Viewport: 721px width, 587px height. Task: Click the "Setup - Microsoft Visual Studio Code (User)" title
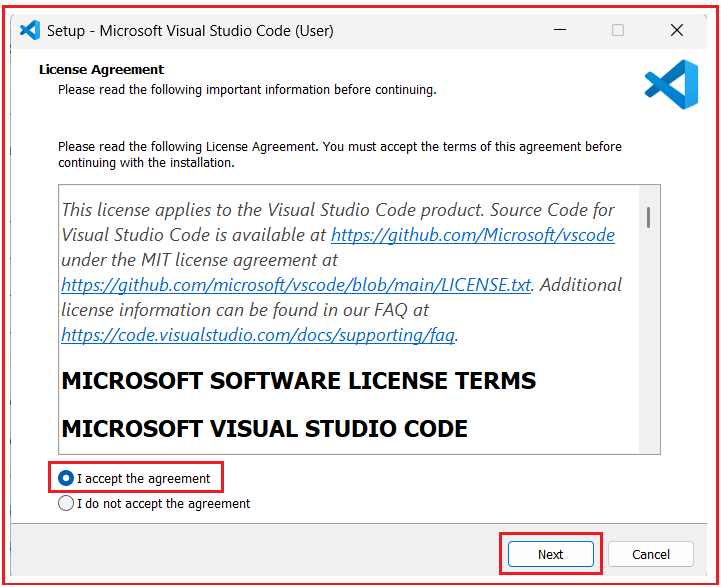click(x=190, y=31)
